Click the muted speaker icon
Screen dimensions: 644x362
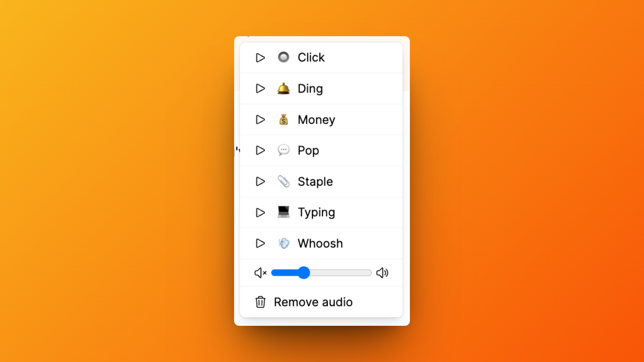click(260, 273)
